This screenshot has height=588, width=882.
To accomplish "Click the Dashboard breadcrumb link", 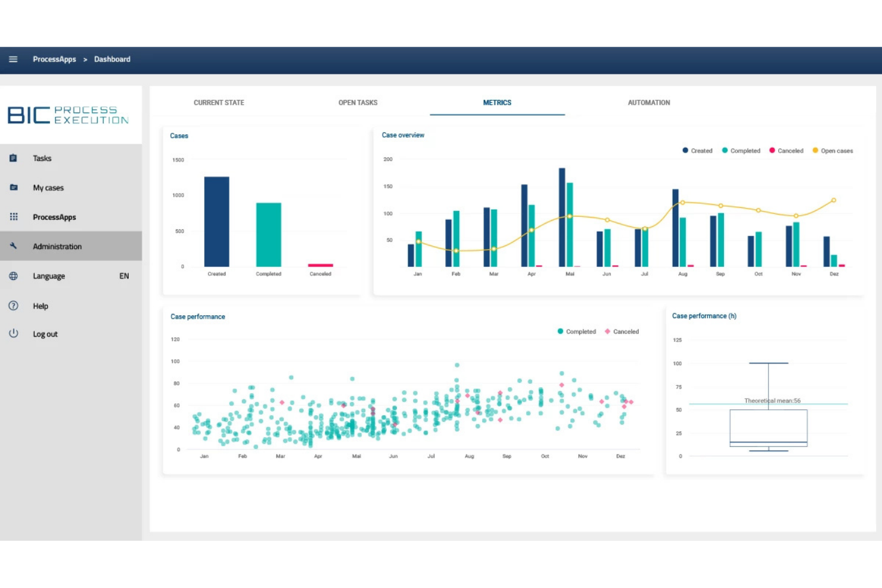I will click(x=112, y=59).
